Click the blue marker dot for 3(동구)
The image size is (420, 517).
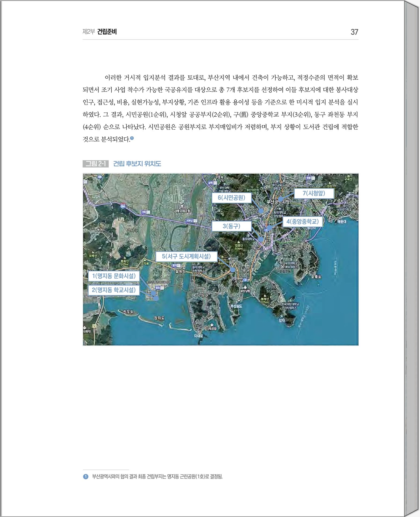[x=261, y=239]
